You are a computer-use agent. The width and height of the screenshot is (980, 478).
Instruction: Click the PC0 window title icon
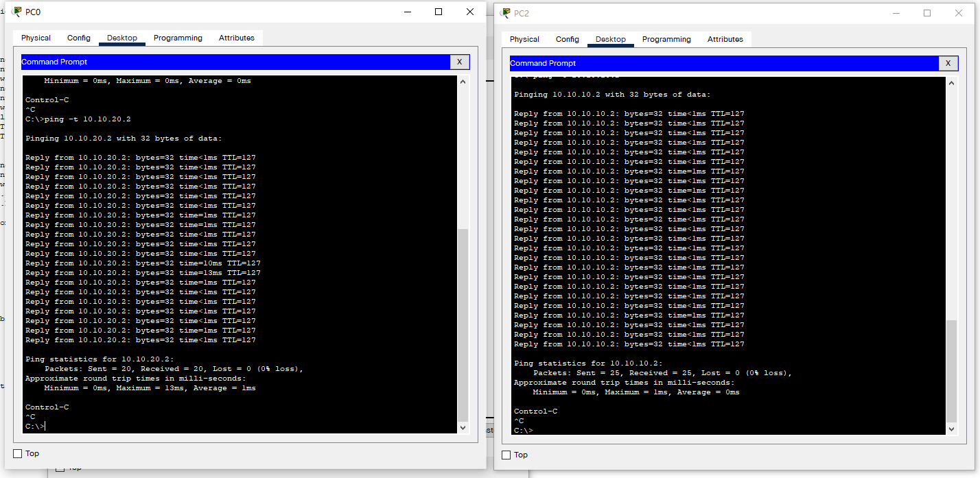pyautogui.click(x=16, y=12)
